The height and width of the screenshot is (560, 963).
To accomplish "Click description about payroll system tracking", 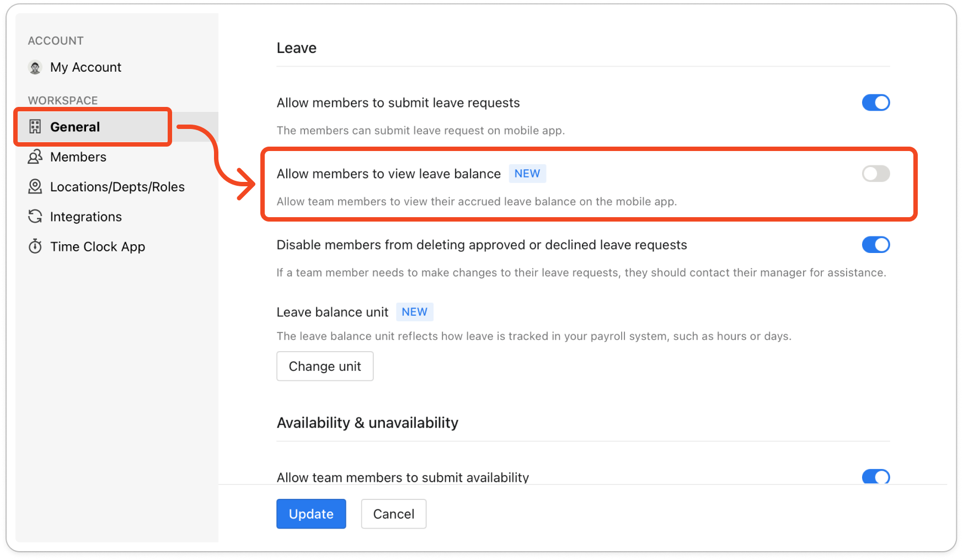I will point(534,336).
